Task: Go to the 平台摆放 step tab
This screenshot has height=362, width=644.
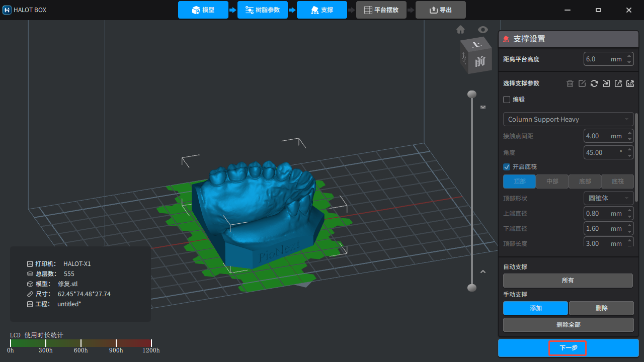Action: pos(381,10)
